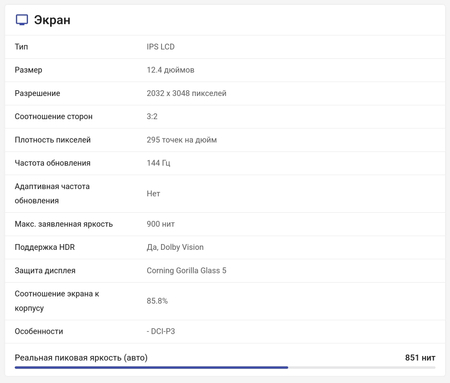Screen dimensions: 450x383
Task: Click the DCI-P3 feature entry
Action: coord(161,331)
